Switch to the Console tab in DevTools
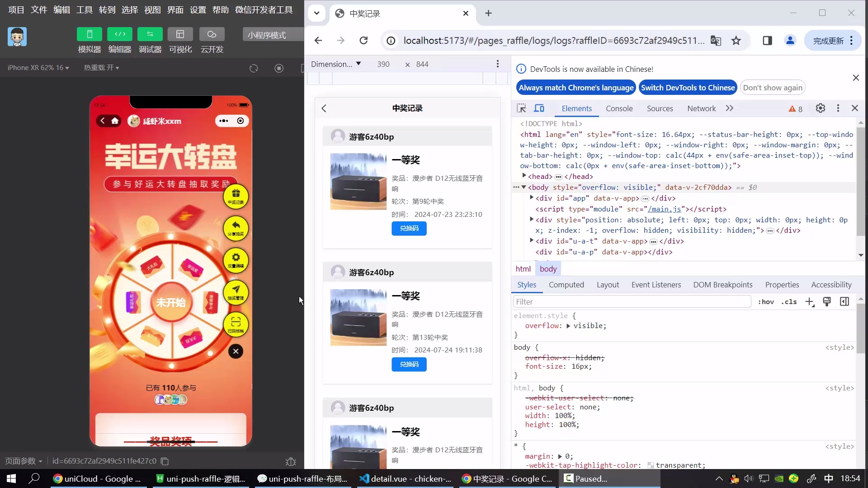The height and width of the screenshot is (488, 868). [x=619, y=108]
